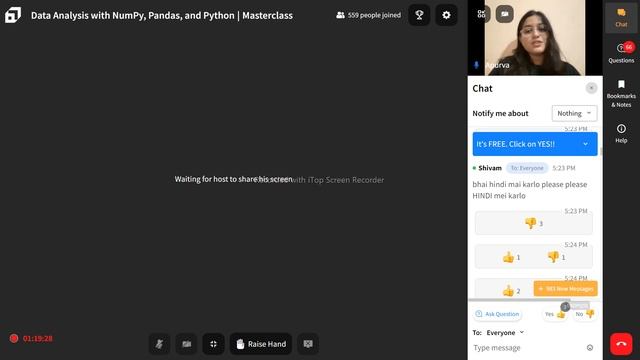Toggle the fullscreen exit button

(x=213, y=344)
